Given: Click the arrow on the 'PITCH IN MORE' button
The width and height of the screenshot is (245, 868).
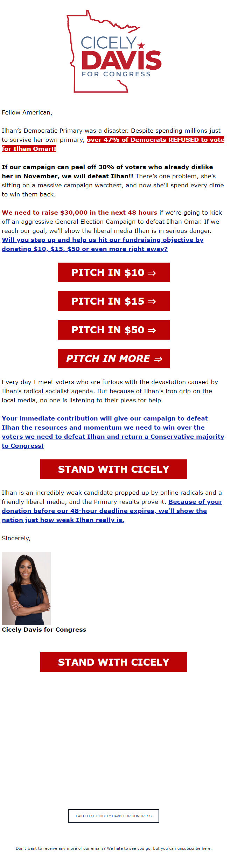Looking at the screenshot, I should point(158,359).
